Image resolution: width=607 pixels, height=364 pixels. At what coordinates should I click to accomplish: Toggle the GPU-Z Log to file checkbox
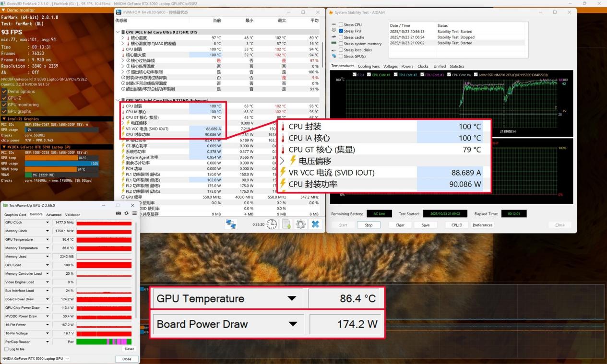coord(6,349)
